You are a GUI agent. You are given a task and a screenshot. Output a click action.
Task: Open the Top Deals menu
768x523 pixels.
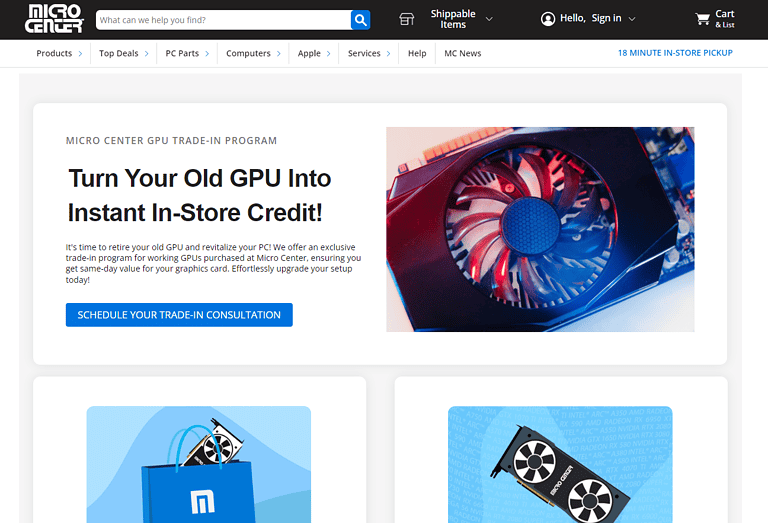pos(124,53)
